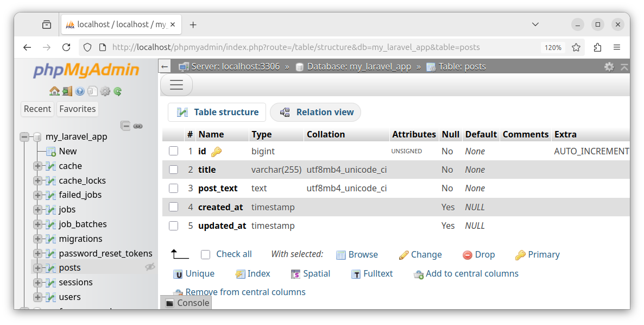Viewport: 644px width, 325px height.
Task: Select the localhost phpMyAdmin browser tab
Action: point(121,24)
